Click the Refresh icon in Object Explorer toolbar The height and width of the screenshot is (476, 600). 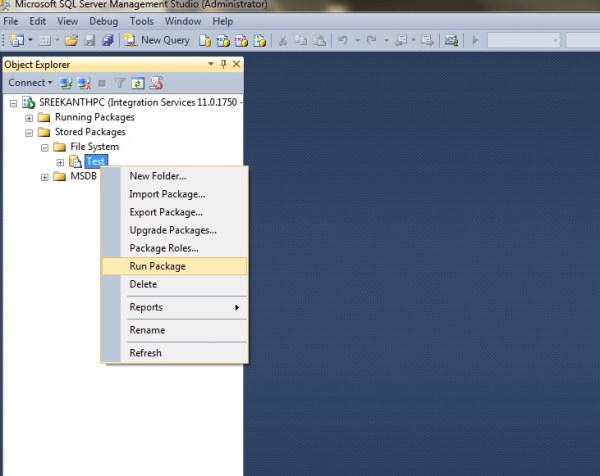point(138,82)
